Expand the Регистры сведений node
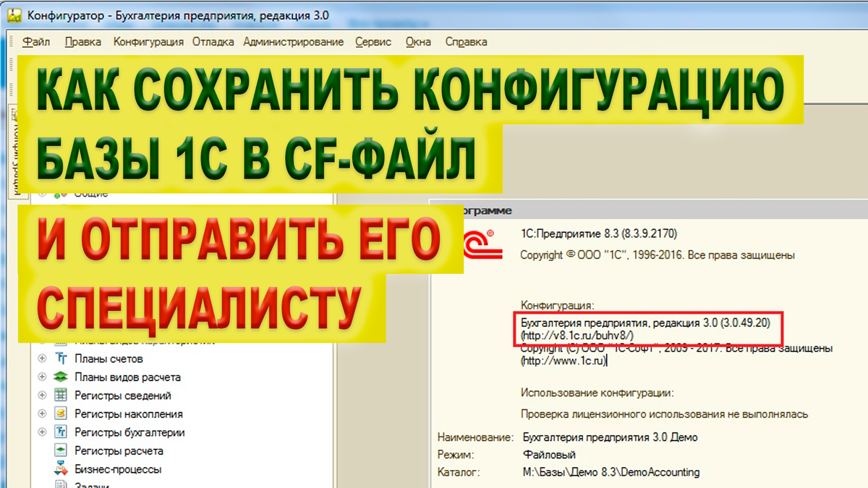Image resolution: width=868 pixels, height=488 pixels. (42, 395)
